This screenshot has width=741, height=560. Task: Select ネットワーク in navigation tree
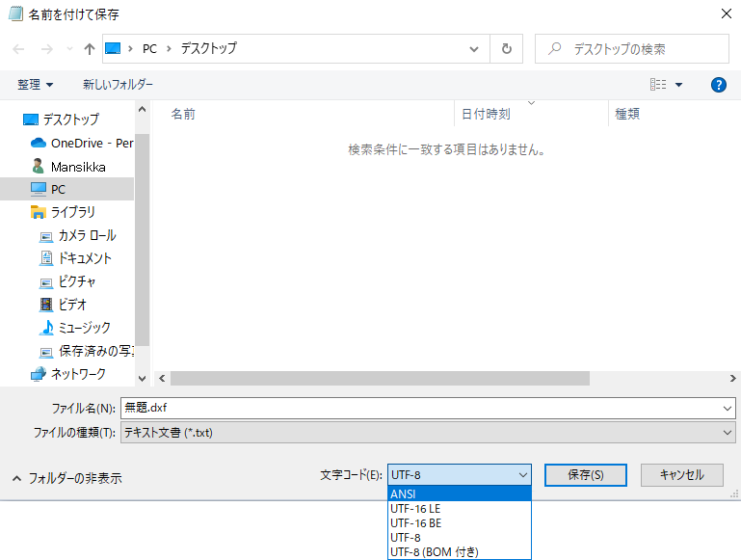pos(68,374)
